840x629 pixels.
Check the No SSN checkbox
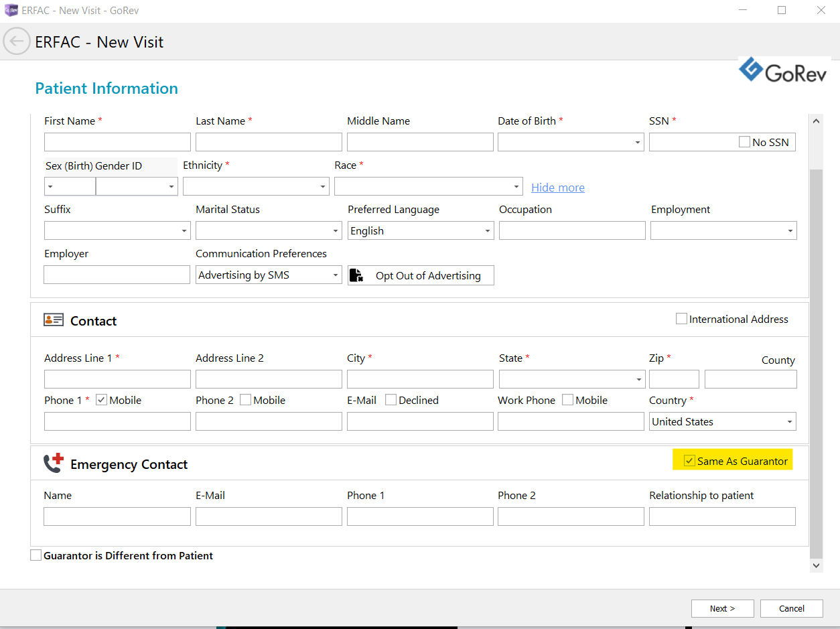[744, 142]
